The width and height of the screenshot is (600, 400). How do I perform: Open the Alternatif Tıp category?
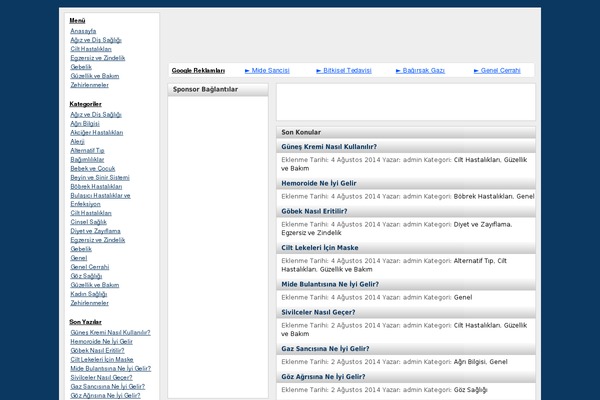tap(87, 150)
